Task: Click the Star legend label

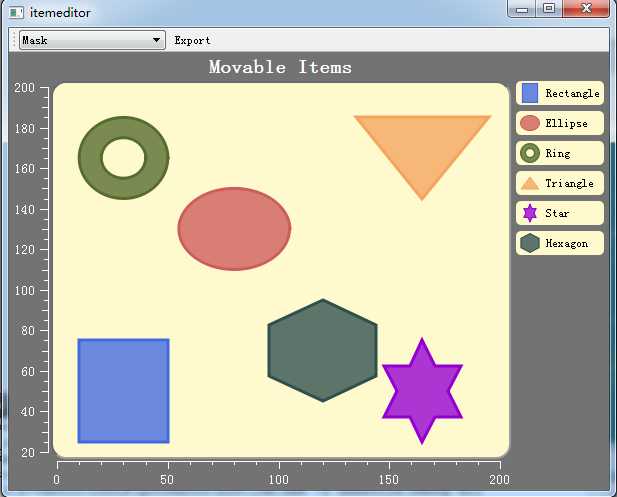Action: [x=557, y=213]
